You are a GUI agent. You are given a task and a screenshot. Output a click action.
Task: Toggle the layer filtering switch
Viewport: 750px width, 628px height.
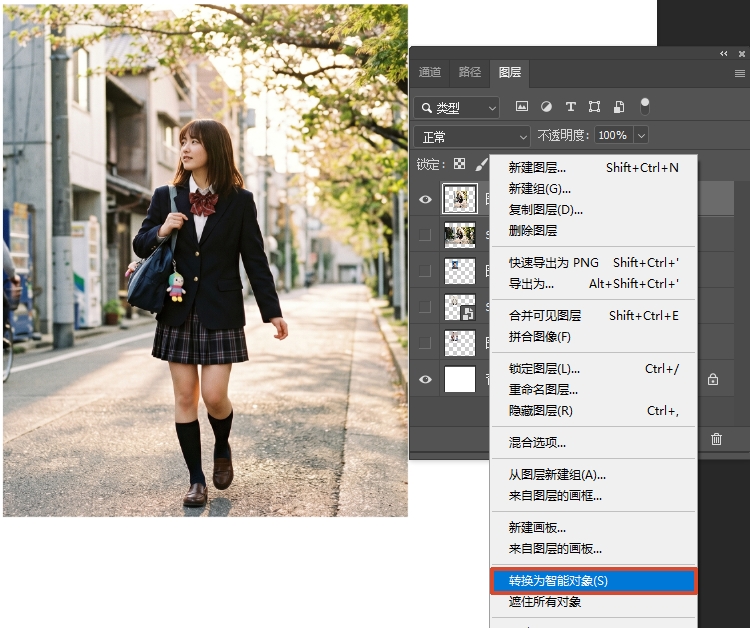tap(645, 105)
